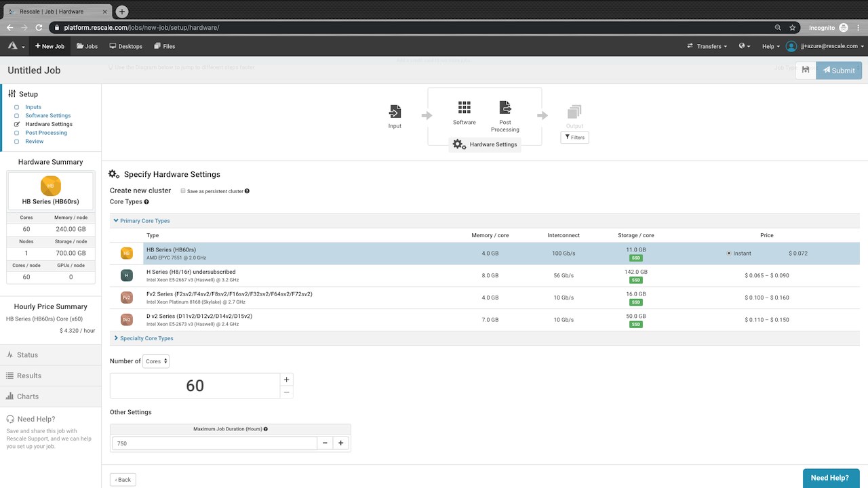Click the Post Processing icon in diagram

point(505,107)
